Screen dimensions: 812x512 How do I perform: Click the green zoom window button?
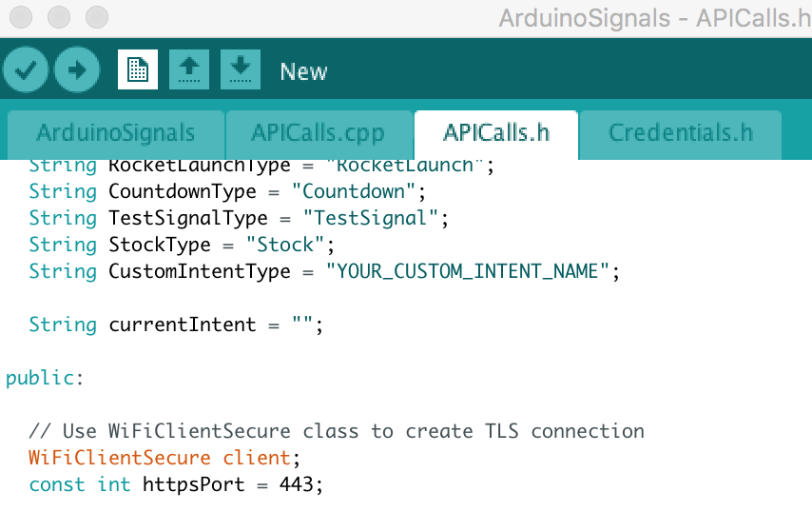tap(97, 17)
